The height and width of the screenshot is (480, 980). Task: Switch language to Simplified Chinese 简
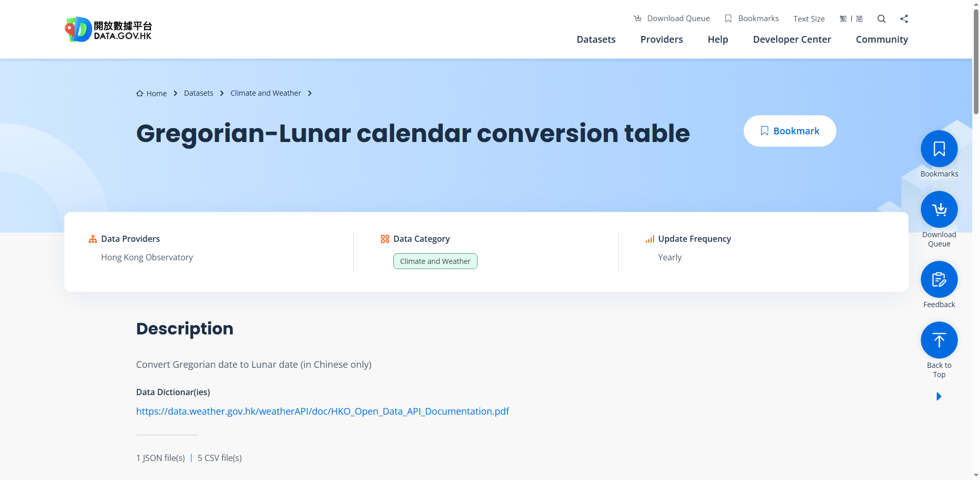point(859,19)
